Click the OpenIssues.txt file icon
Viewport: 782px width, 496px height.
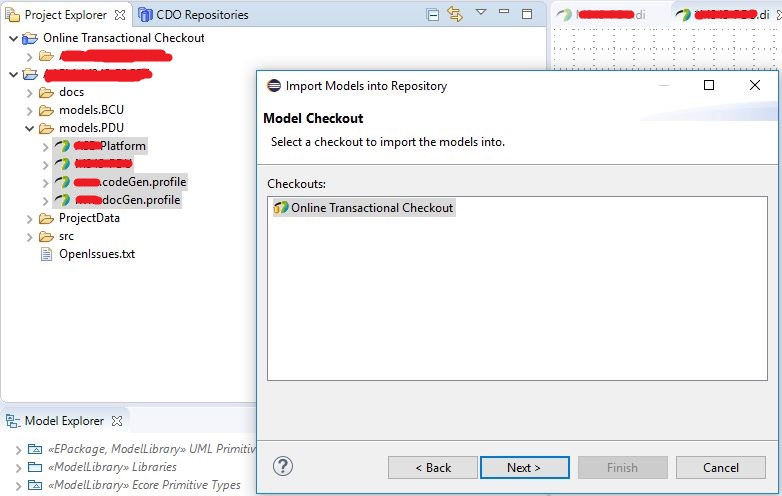[x=46, y=254]
